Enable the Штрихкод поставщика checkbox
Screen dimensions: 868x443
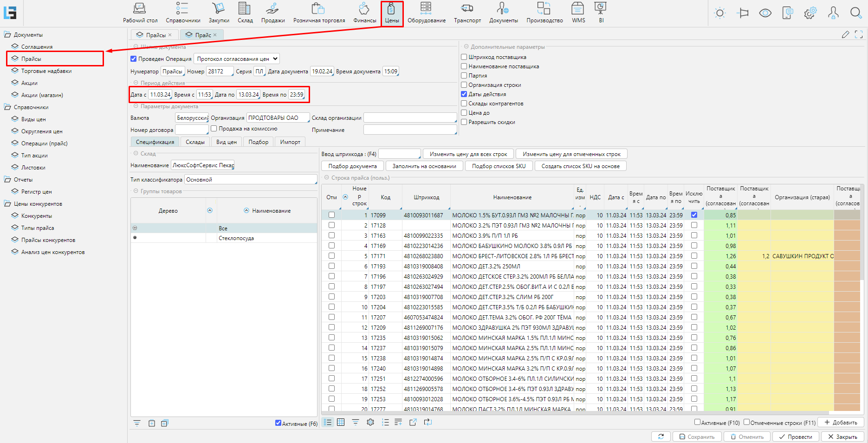tap(464, 57)
